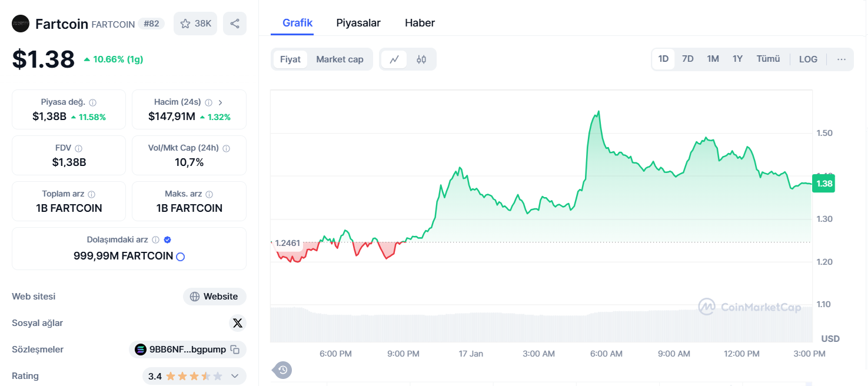Click the chart history clock icon
This screenshot has height=386, width=868.
(282, 370)
